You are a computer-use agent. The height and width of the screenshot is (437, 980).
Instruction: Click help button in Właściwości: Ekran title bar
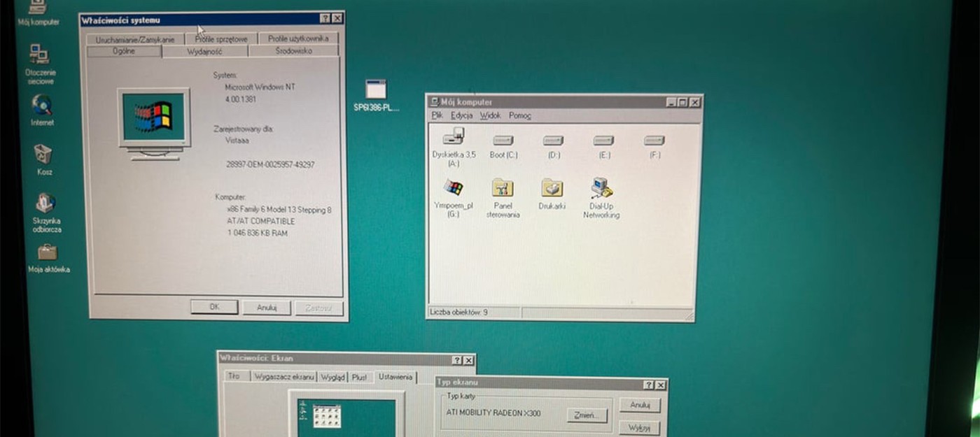457,360
